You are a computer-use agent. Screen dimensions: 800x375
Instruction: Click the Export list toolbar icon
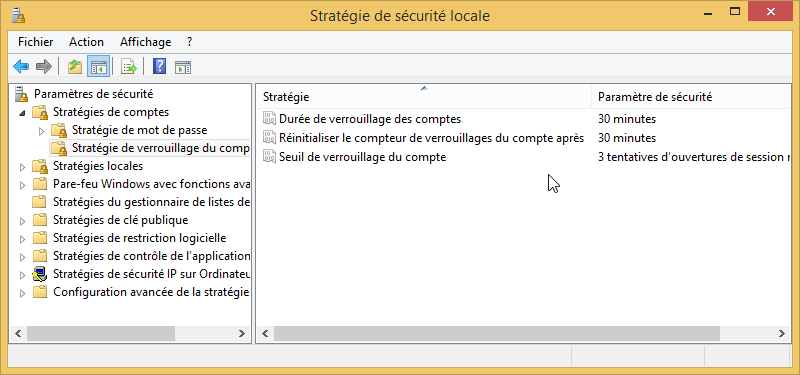click(129, 66)
